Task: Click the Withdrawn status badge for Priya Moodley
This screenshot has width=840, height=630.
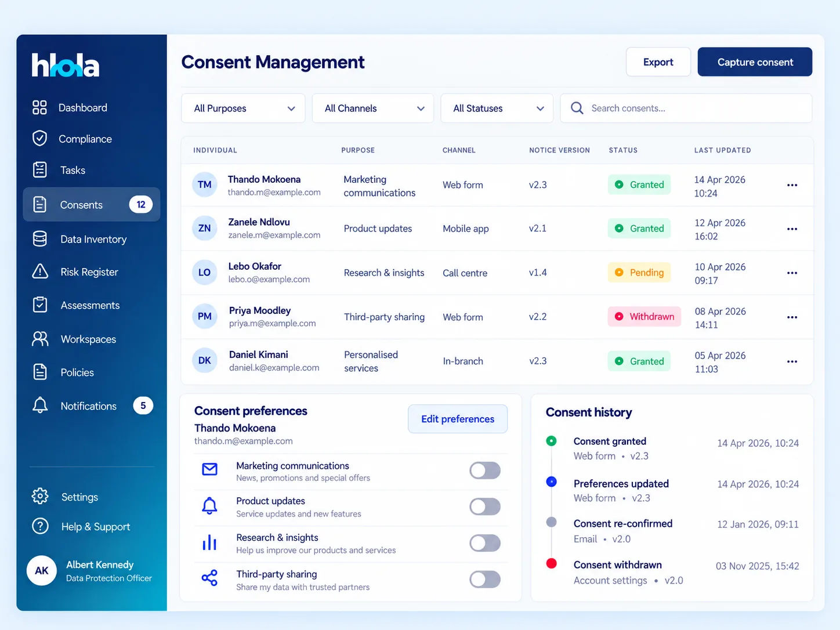Action: (x=645, y=317)
